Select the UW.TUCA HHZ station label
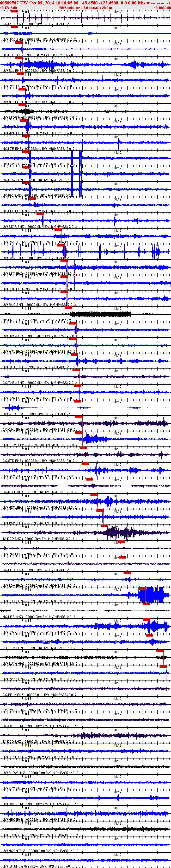 [40, 663]
